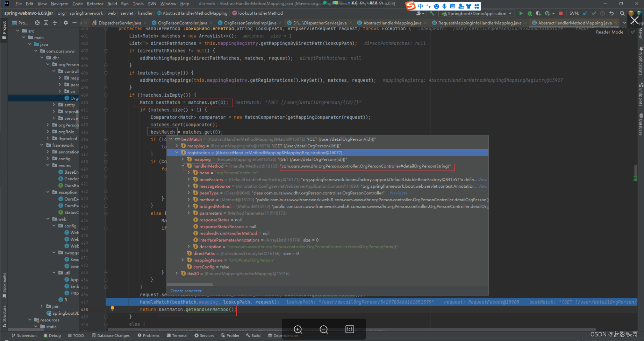The image size is (644, 341).
Task: Zoom out with the magnifier minus overlay button
Action: coord(324,329)
